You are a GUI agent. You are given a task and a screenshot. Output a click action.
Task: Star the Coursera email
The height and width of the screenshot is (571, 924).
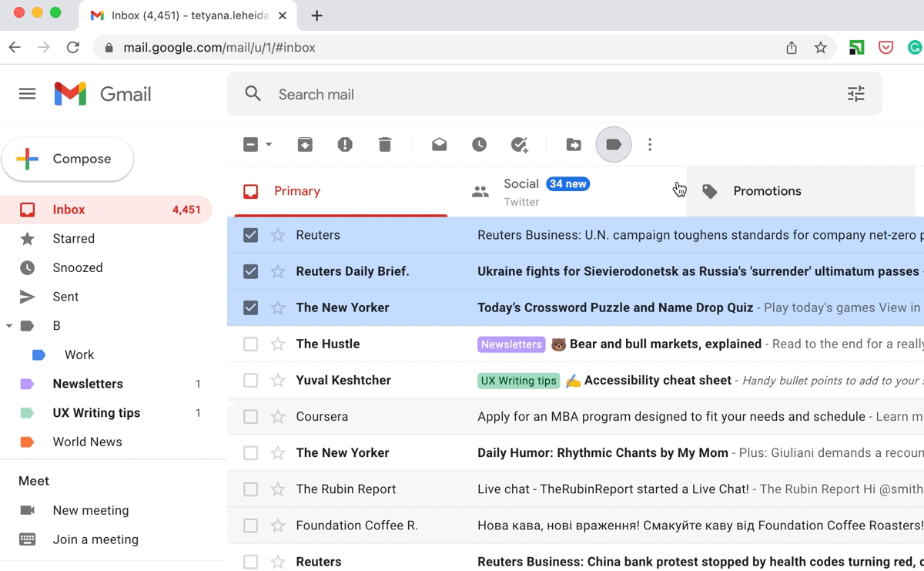coord(278,416)
